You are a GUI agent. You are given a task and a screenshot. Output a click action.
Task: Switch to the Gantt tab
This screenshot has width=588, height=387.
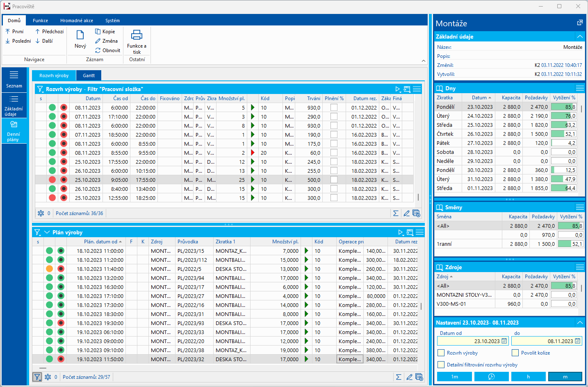coord(89,76)
